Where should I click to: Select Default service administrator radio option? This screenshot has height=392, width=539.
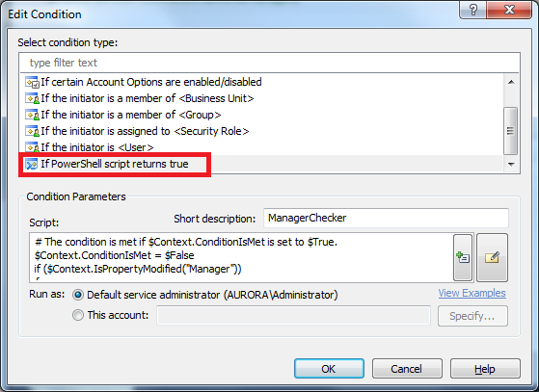point(78,295)
